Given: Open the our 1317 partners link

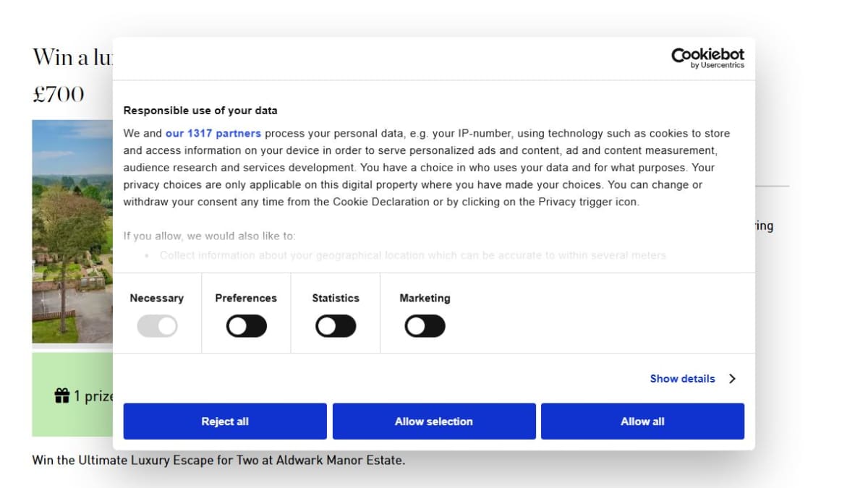Looking at the screenshot, I should pos(213,133).
